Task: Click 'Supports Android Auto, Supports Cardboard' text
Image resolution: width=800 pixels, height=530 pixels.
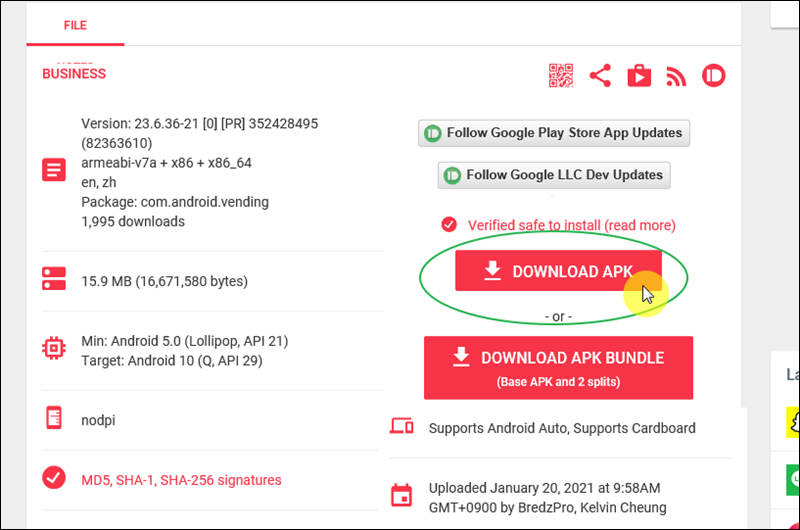Action: (x=562, y=428)
